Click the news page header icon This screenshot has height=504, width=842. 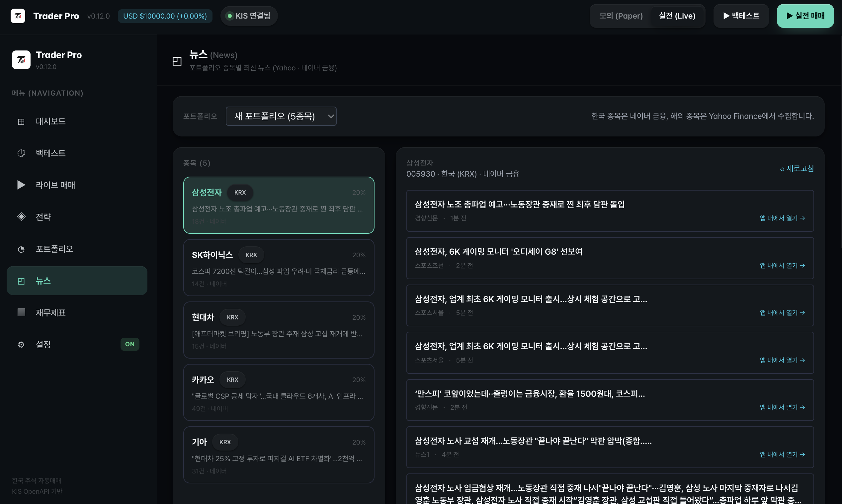coord(177,61)
